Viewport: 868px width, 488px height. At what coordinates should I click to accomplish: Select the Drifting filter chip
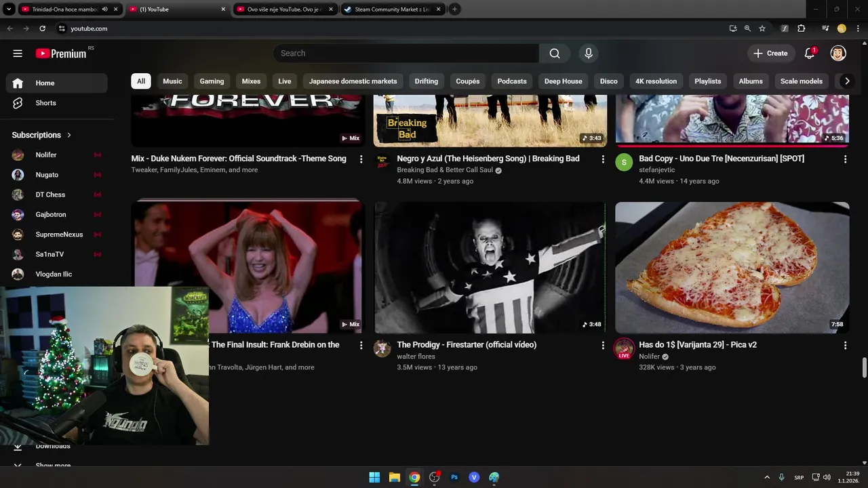click(427, 81)
